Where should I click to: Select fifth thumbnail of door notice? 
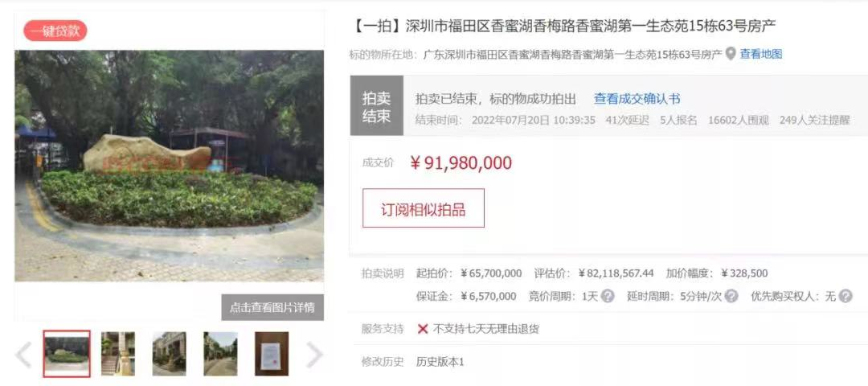pyautogui.click(x=272, y=354)
